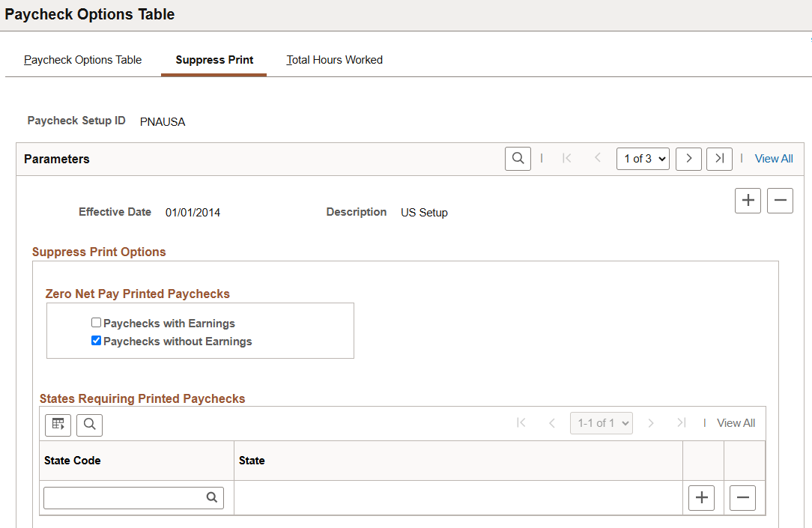Screen dimensions: 812x528
Task: Go to previous row in States grid
Action: (552, 423)
